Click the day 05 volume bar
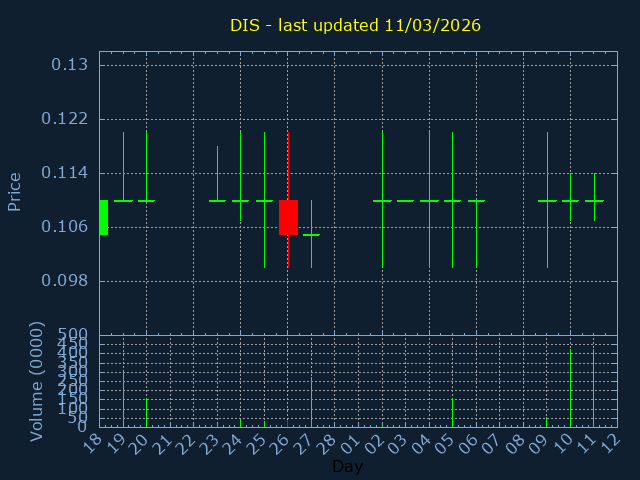640x480 pixels. tap(452, 413)
